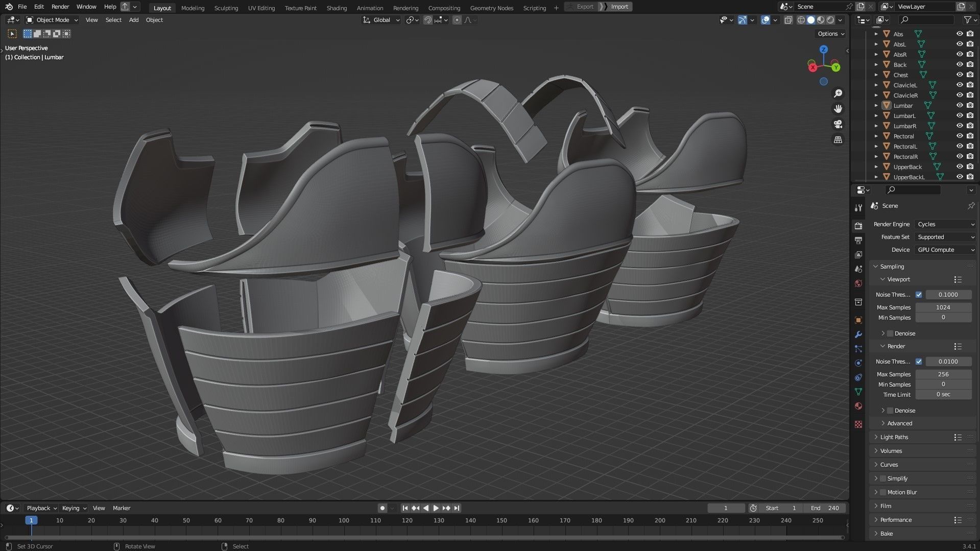Click the timeline Marker menu
Screen dimensions: 980x551
122,508
